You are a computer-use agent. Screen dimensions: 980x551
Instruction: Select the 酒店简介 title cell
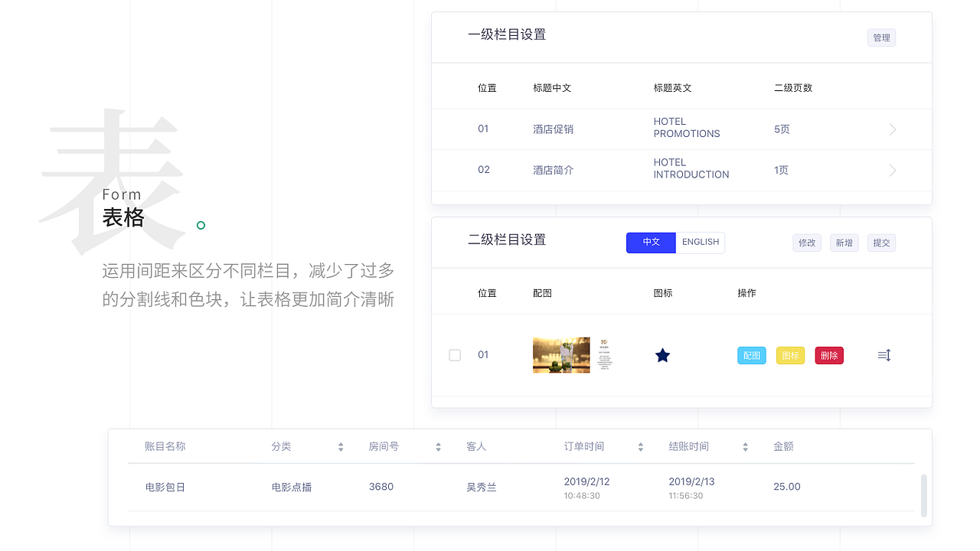coord(553,170)
